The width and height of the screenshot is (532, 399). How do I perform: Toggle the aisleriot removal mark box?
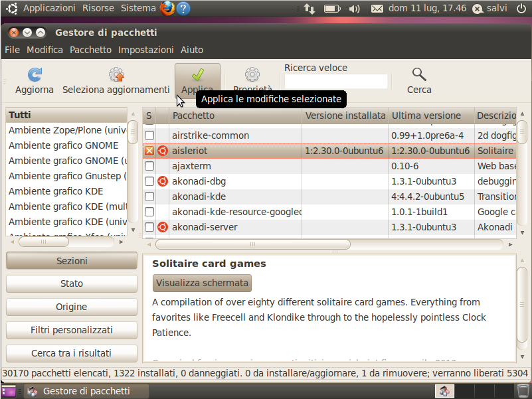click(149, 151)
